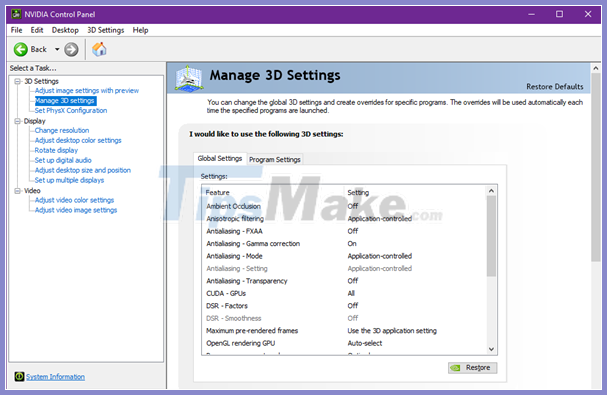Select Manage 3D settings in task tree
This screenshot has width=607, height=395.
point(65,101)
